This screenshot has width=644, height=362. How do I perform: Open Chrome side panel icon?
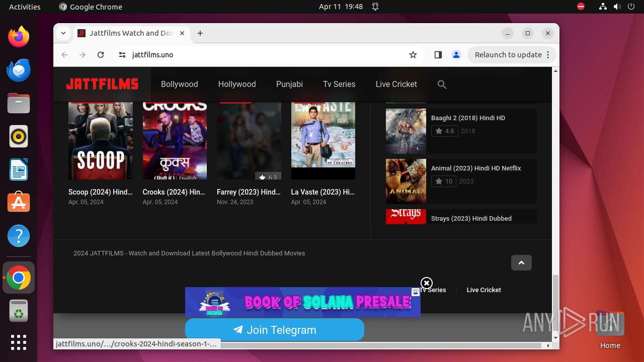point(438,55)
